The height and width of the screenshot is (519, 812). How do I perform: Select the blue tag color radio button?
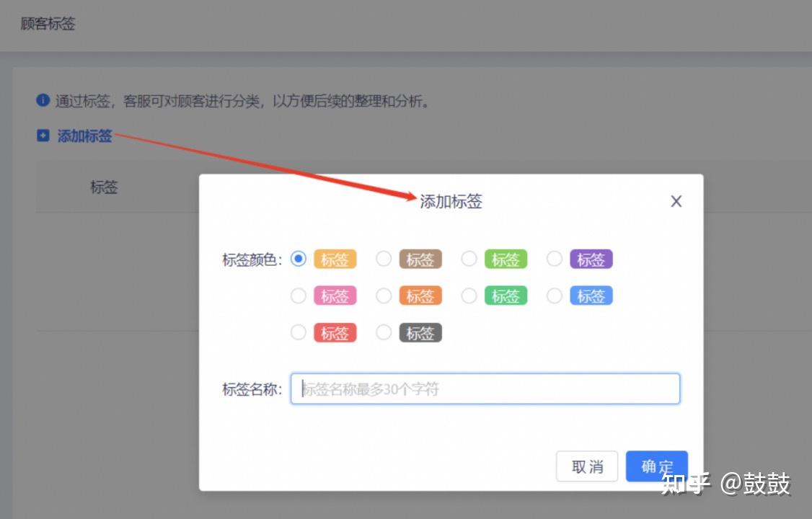coord(555,296)
